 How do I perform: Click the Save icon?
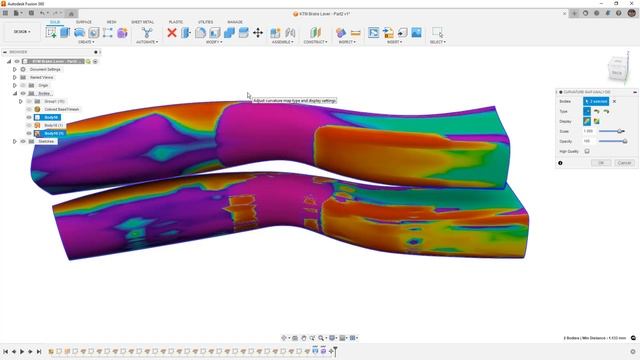tap(31, 13)
